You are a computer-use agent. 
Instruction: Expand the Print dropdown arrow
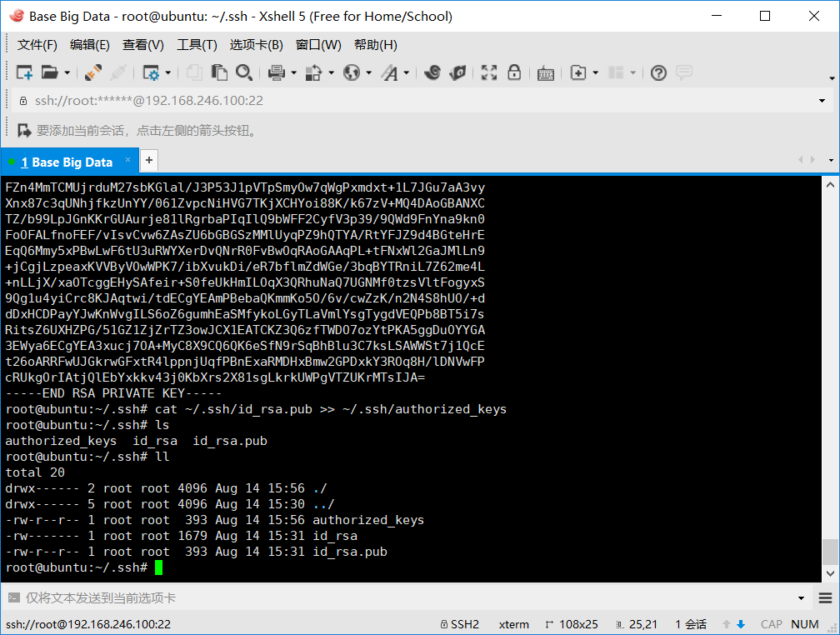293,72
